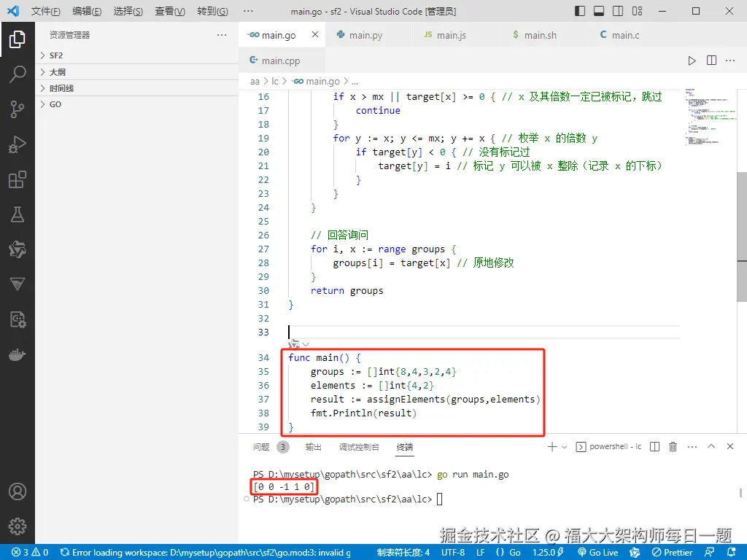Open the Accounts menu
The width and height of the screenshot is (747, 560).
pos(18,491)
